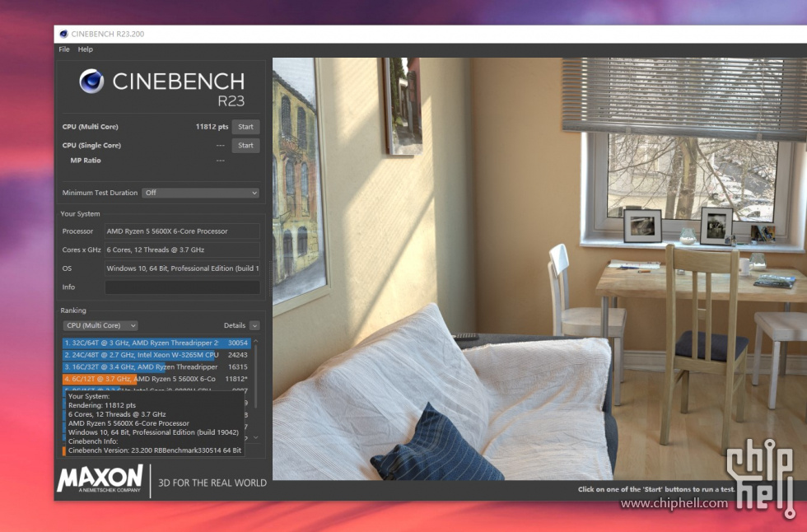Image resolution: width=807 pixels, height=532 pixels.
Task: Open the Help menu
Action: coord(86,49)
